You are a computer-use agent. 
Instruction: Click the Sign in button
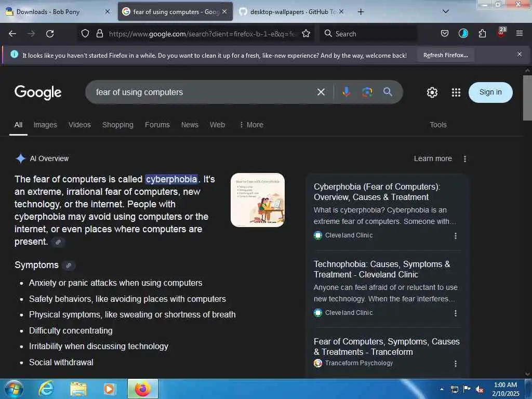[490, 92]
